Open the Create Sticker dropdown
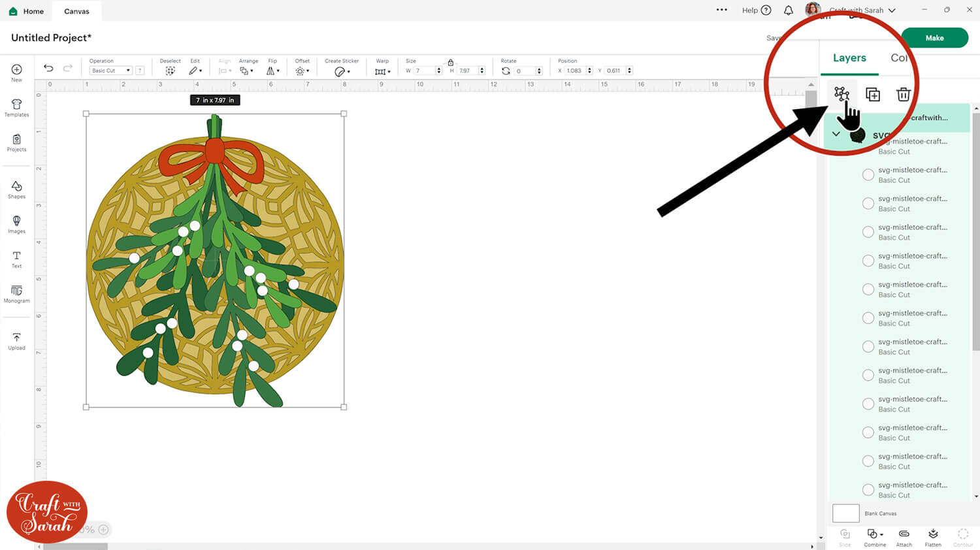This screenshot has width=980, height=550. coord(342,71)
